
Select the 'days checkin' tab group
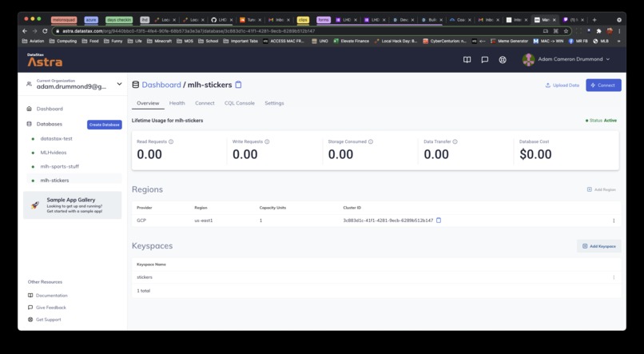click(x=119, y=20)
